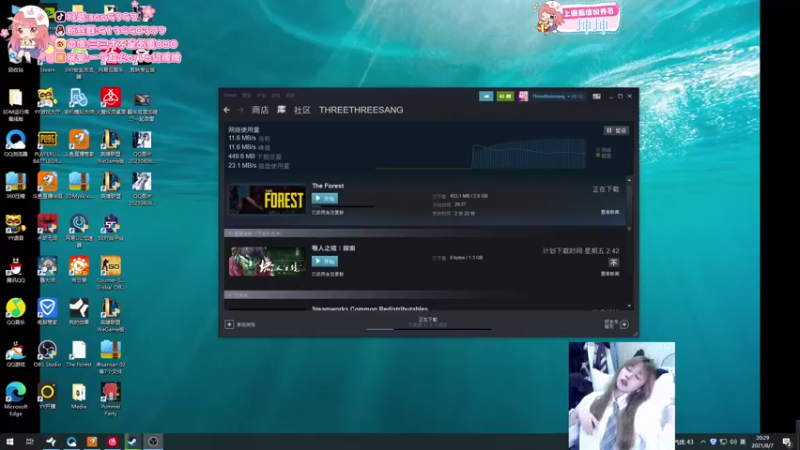Open the Pummel Party desktop shortcut
Screen dimensions: 800x450
[x=110, y=399]
